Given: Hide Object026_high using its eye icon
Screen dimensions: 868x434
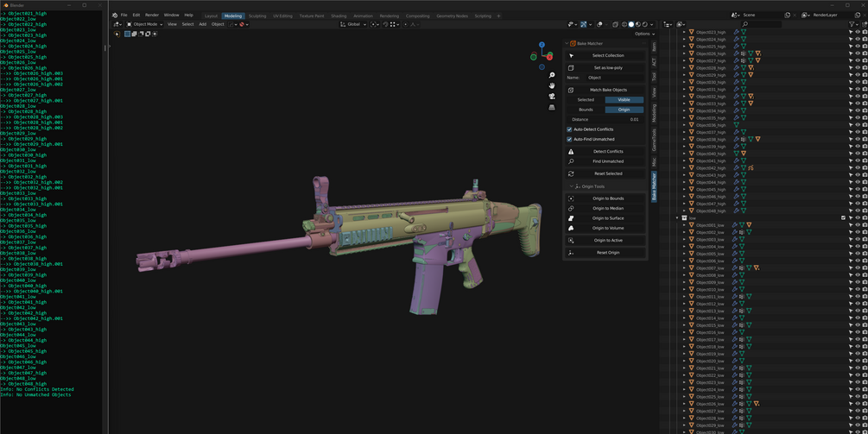Looking at the screenshot, I should (858, 53).
